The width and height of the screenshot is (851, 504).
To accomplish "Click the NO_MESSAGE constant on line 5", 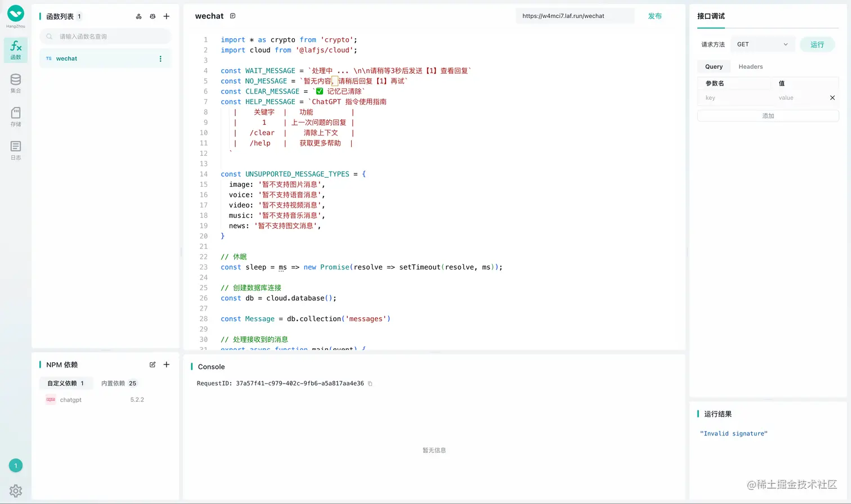I will pos(266,81).
